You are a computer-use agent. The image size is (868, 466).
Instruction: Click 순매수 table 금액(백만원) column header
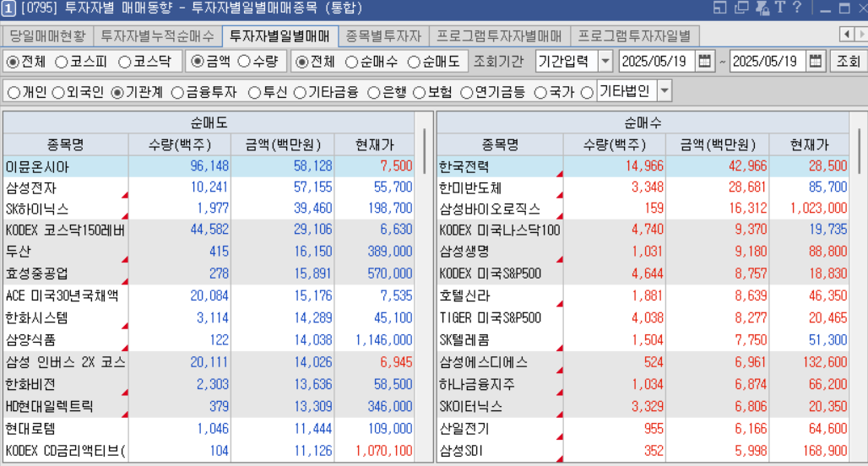(718, 145)
